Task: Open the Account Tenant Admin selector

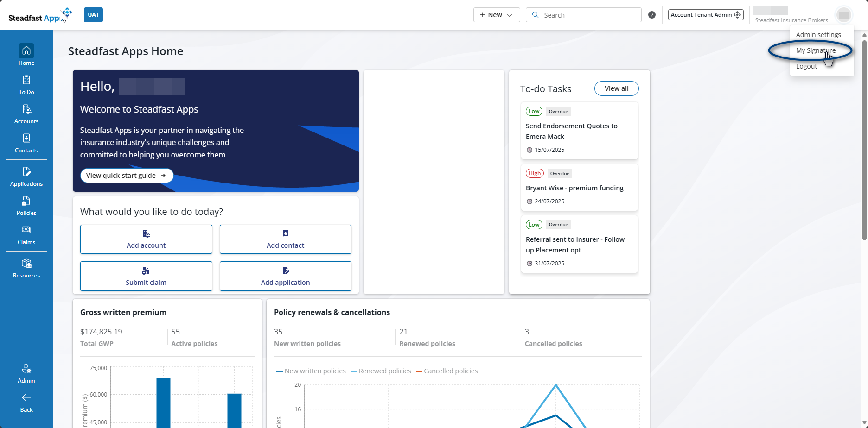Action: coord(706,15)
